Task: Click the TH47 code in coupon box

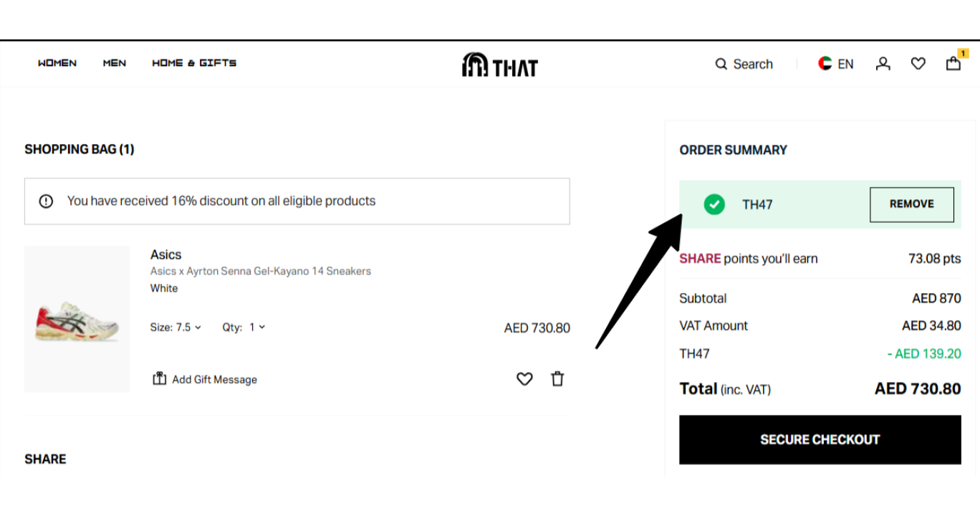Action: coord(757,205)
